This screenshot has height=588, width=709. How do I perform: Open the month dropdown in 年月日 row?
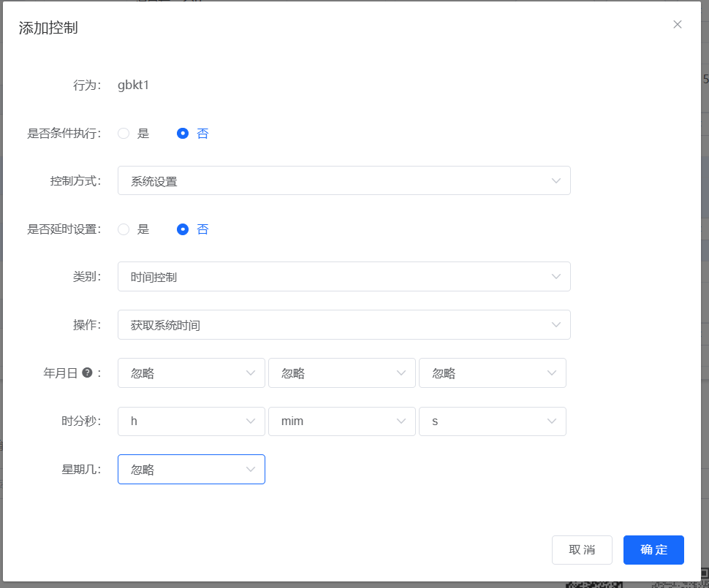click(341, 373)
